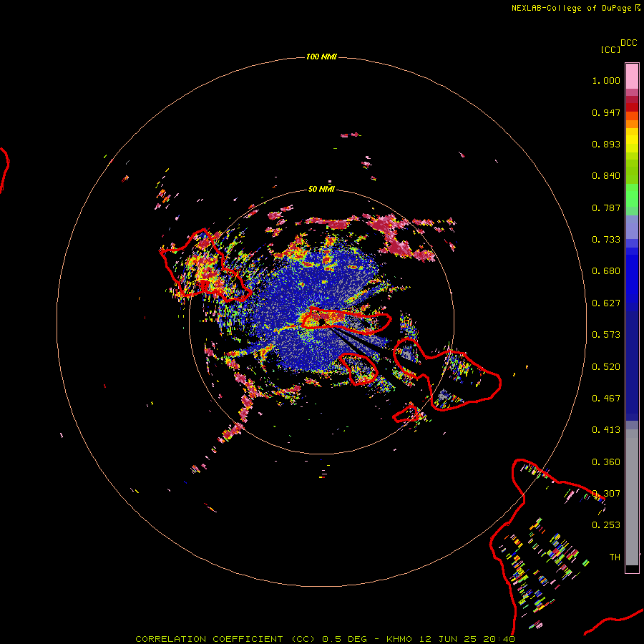Click the 0.627 scale value
The width and height of the screenshot is (644, 644).
pyautogui.click(x=606, y=303)
